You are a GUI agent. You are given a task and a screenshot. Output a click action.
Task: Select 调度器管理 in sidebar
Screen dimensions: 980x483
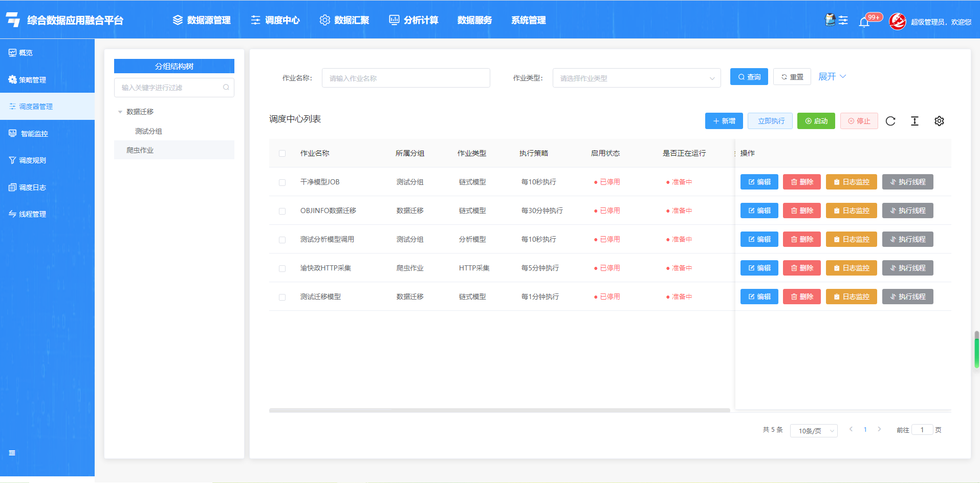point(47,107)
